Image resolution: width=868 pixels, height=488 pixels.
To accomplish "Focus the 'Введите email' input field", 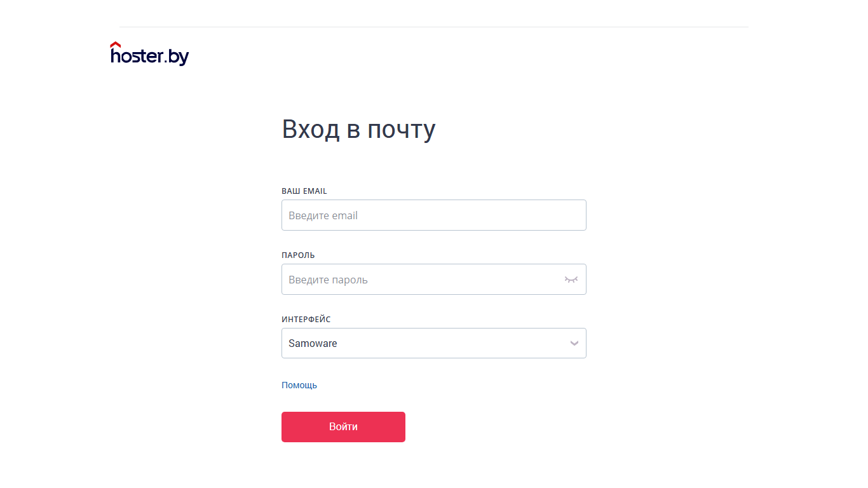I will click(433, 215).
